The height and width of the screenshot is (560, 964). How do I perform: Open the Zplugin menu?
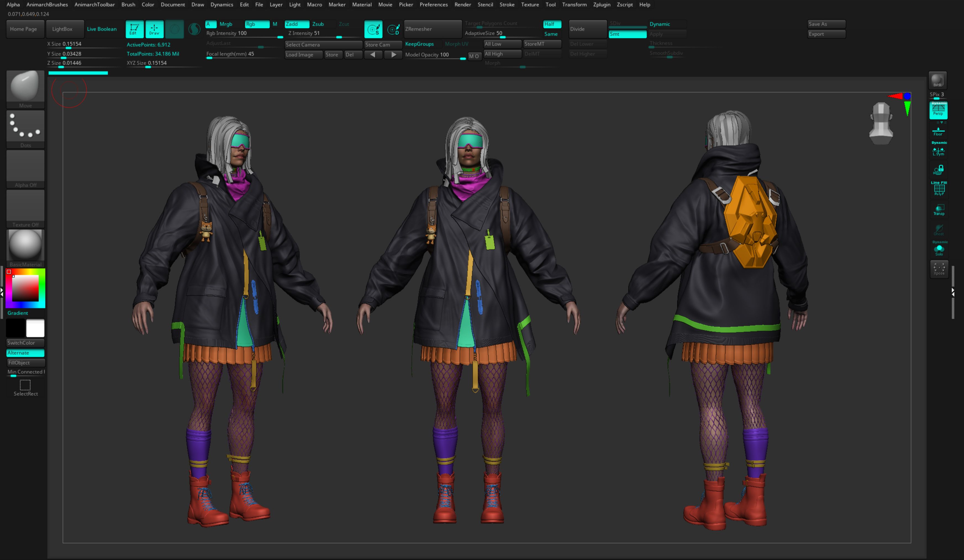pyautogui.click(x=601, y=5)
